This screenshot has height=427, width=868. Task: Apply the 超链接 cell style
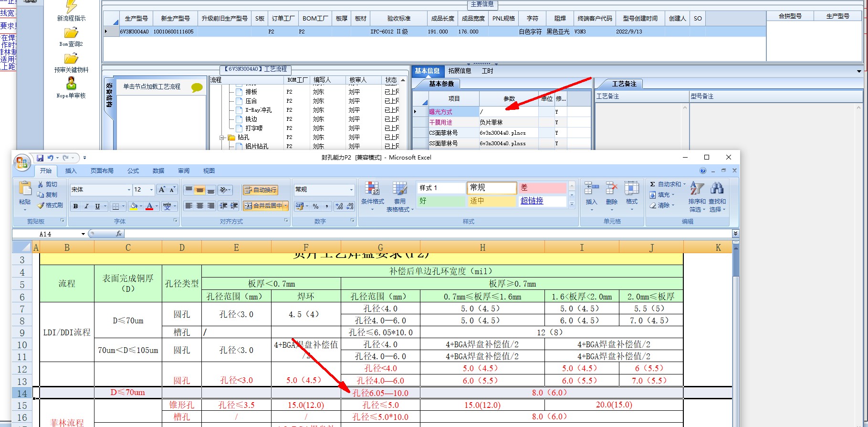click(x=543, y=201)
